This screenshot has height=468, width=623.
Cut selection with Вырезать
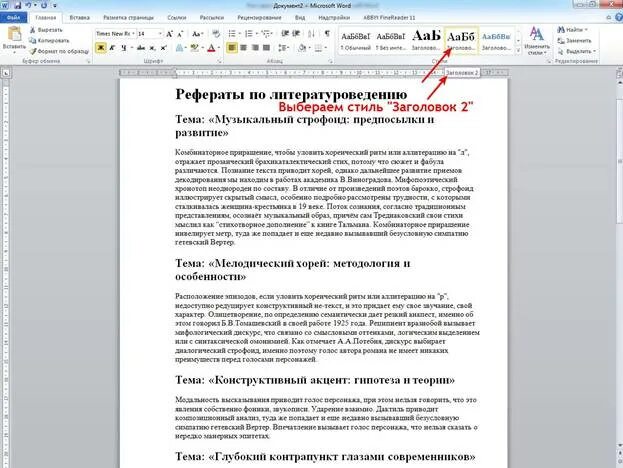coord(46,30)
